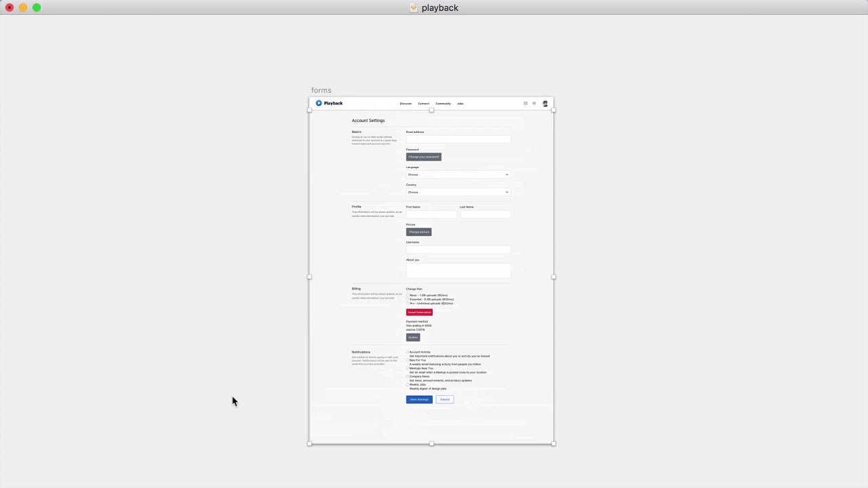Image resolution: width=868 pixels, height=488 pixels.
Task: Select Pro Unlimited uploads plan
Action: [408, 304]
